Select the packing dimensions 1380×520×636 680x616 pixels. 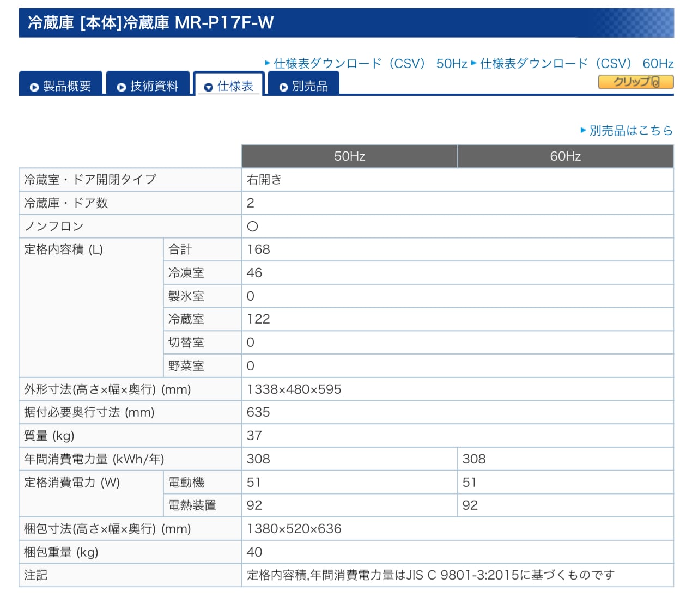pyautogui.click(x=294, y=529)
